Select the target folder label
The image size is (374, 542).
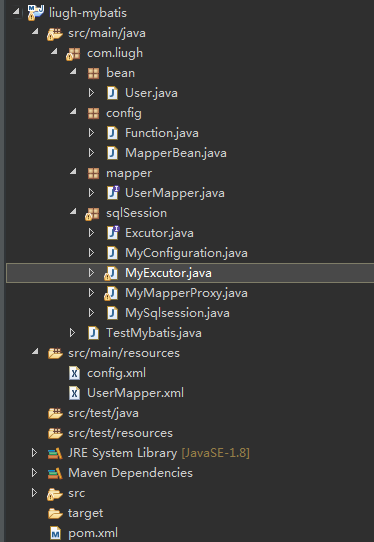pos(85,513)
